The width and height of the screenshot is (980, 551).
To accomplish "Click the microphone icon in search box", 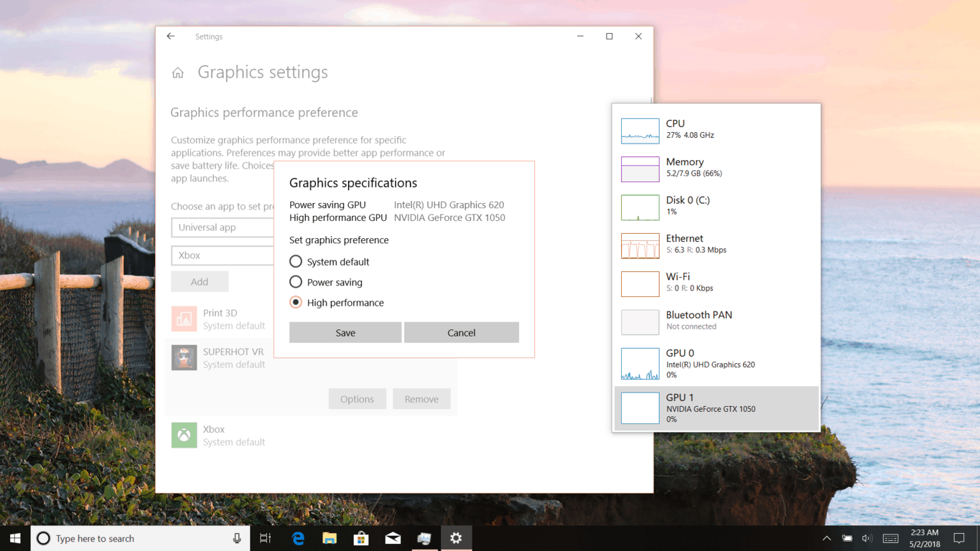I will (237, 538).
